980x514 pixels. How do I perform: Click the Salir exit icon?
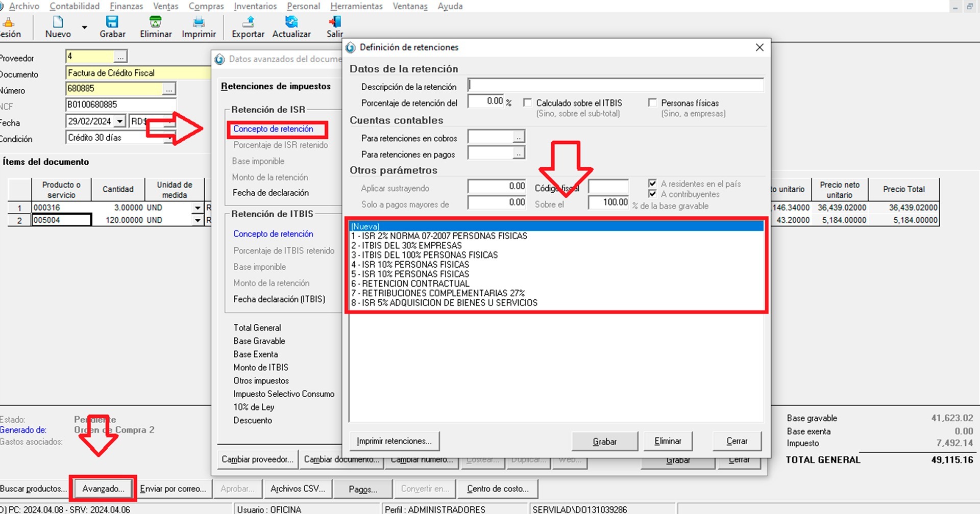pyautogui.click(x=335, y=22)
